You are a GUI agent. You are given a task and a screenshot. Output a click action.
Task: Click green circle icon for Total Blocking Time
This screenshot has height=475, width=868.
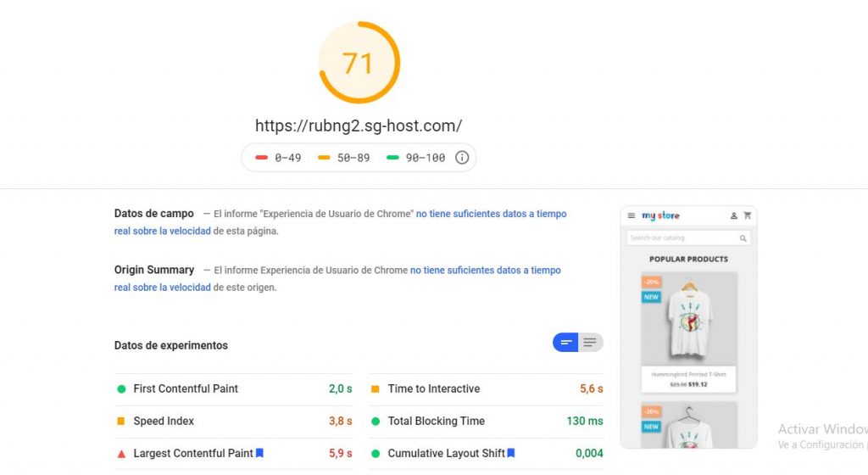coord(376,422)
